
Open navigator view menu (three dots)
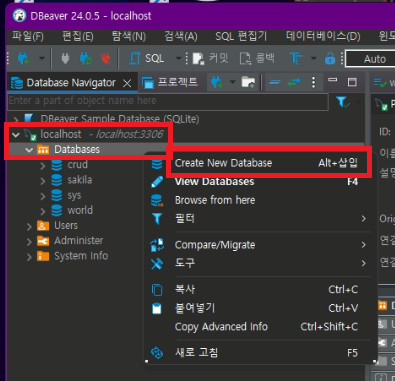pos(313,82)
